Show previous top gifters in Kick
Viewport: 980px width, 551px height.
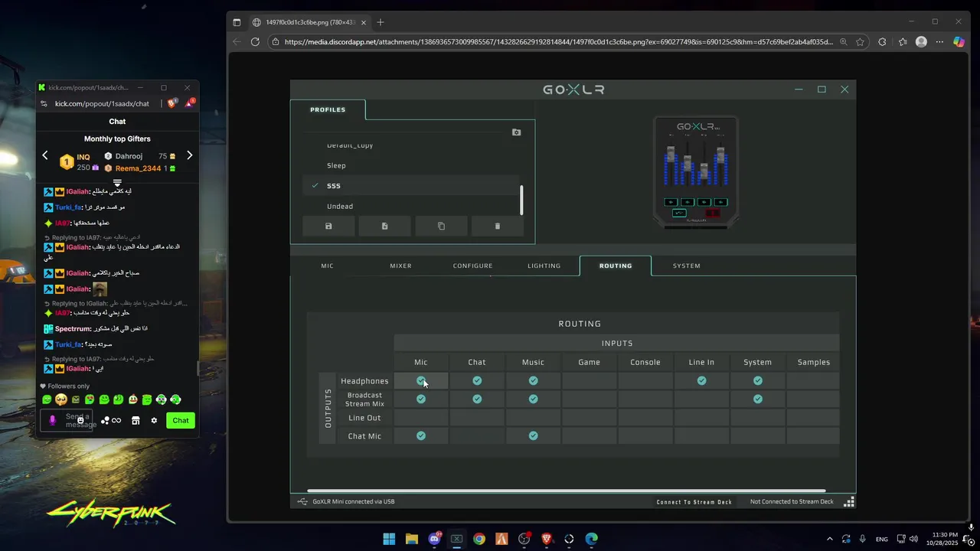(x=44, y=155)
